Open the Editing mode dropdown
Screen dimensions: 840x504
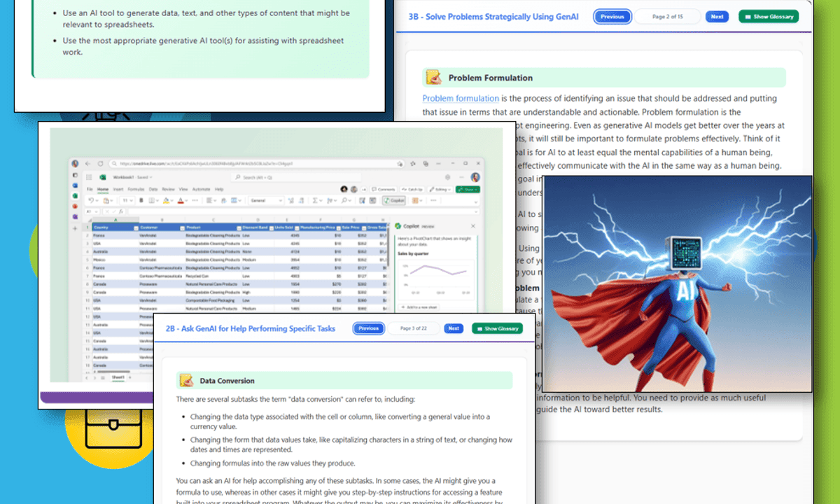(x=441, y=189)
